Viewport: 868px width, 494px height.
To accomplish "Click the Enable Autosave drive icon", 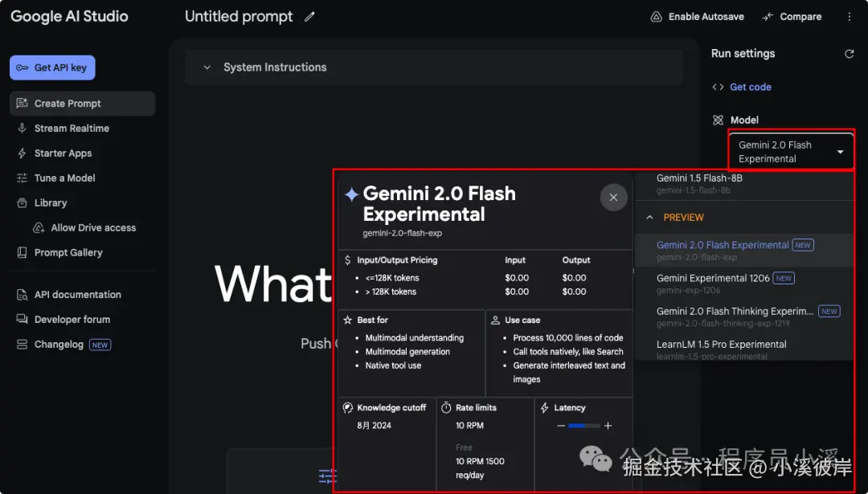I will [656, 17].
